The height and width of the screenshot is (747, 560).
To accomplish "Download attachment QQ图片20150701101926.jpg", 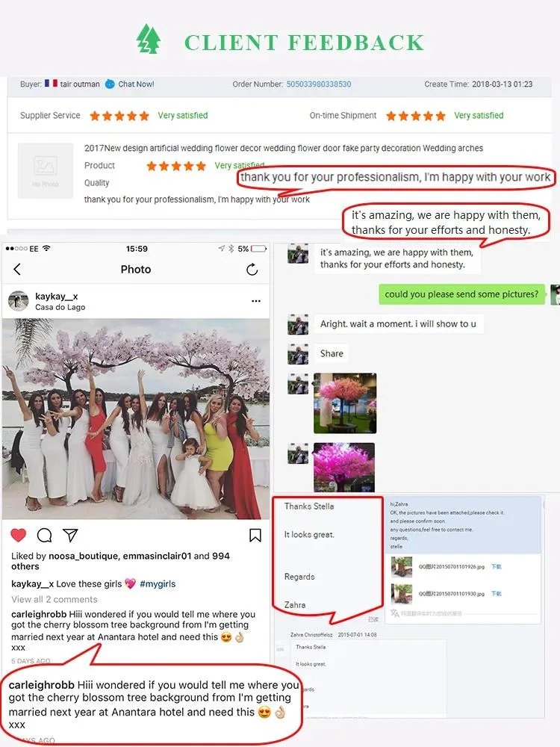I will click(x=497, y=566).
